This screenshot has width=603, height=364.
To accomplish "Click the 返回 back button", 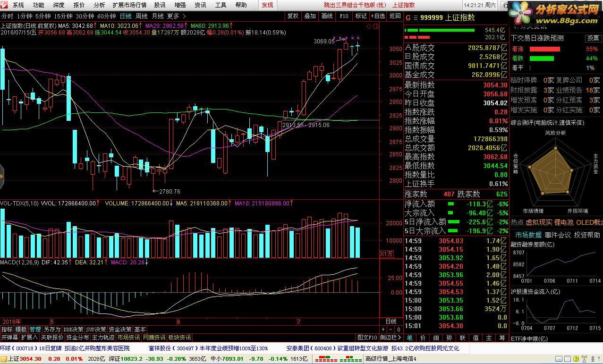I will pos(395,16).
